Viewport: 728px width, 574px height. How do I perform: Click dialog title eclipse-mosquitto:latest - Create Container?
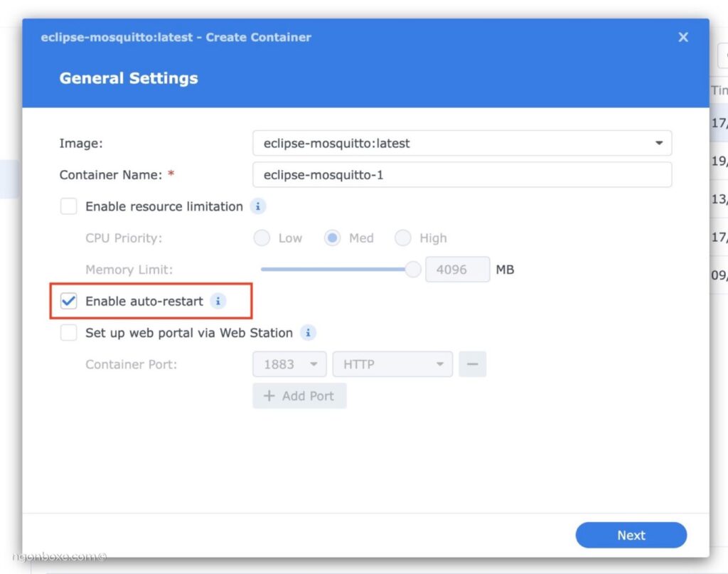coord(176,37)
